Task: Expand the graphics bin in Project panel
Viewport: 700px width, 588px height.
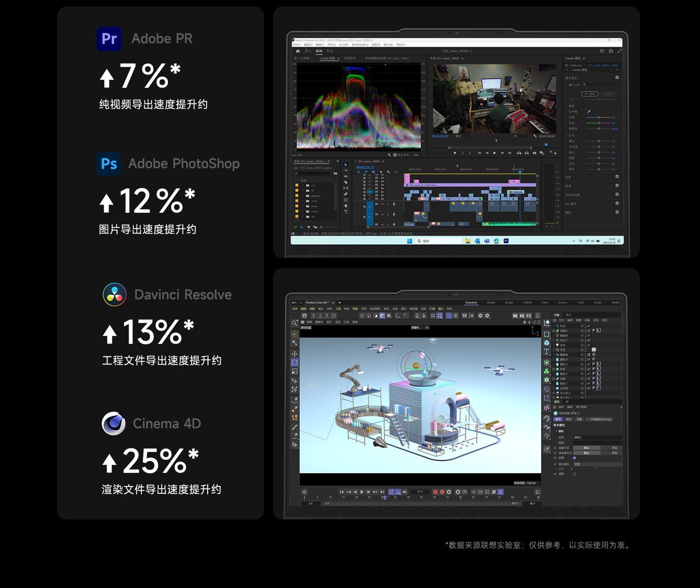Action: click(302, 196)
